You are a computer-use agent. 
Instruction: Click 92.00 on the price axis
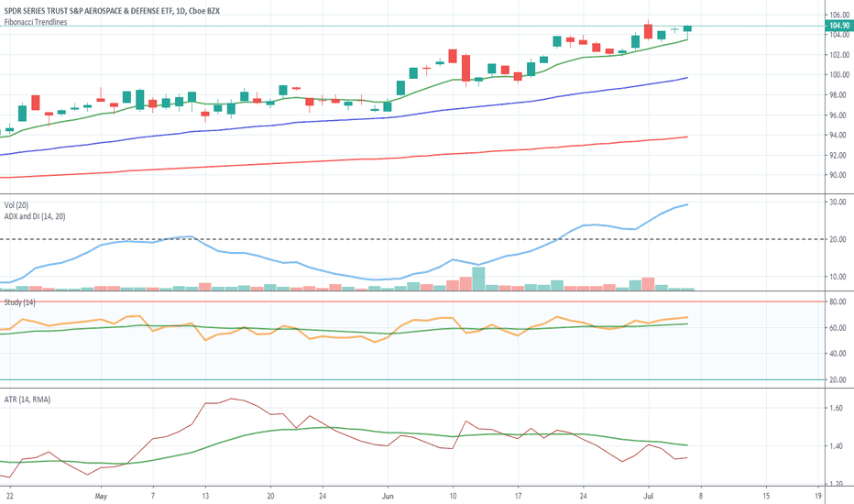pyautogui.click(x=839, y=155)
